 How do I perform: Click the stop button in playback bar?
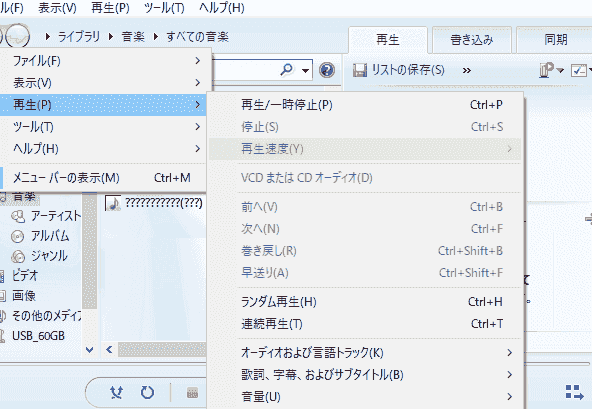point(193,393)
